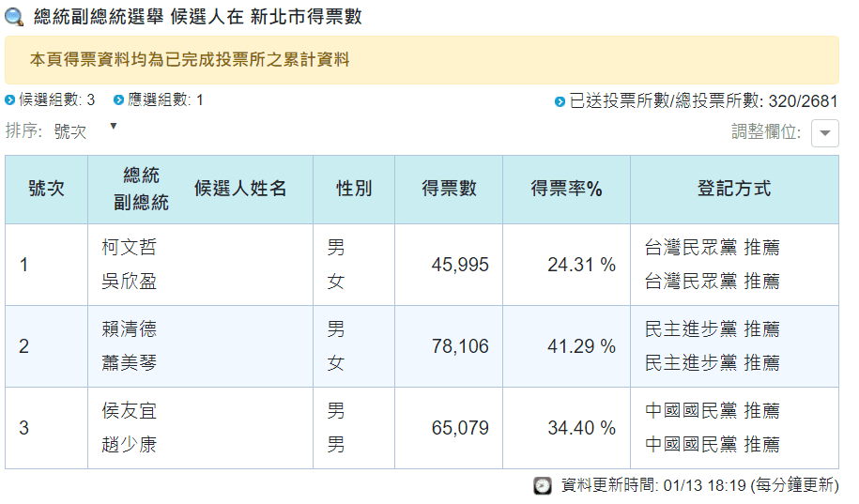Click vote percentage 24.31 %
This screenshot has width=859, height=504.
[x=582, y=266]
